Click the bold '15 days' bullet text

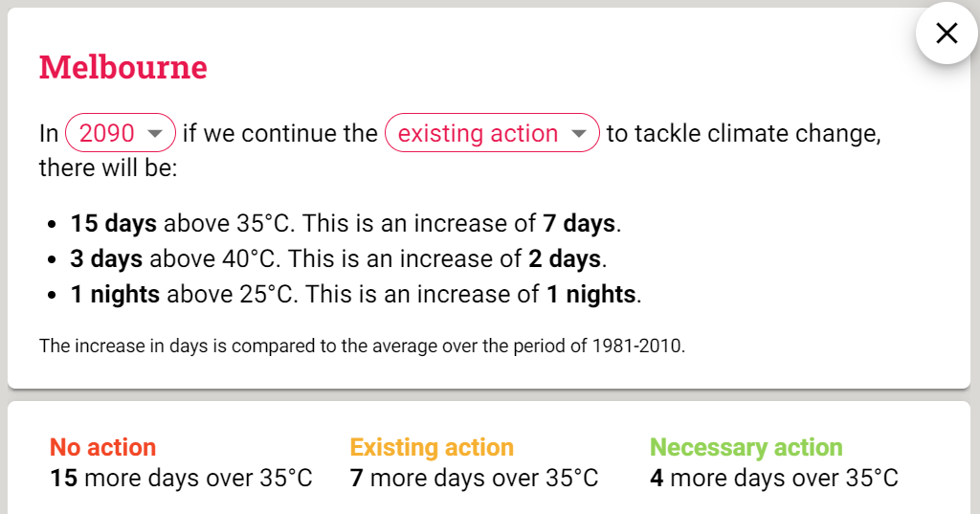113,224
